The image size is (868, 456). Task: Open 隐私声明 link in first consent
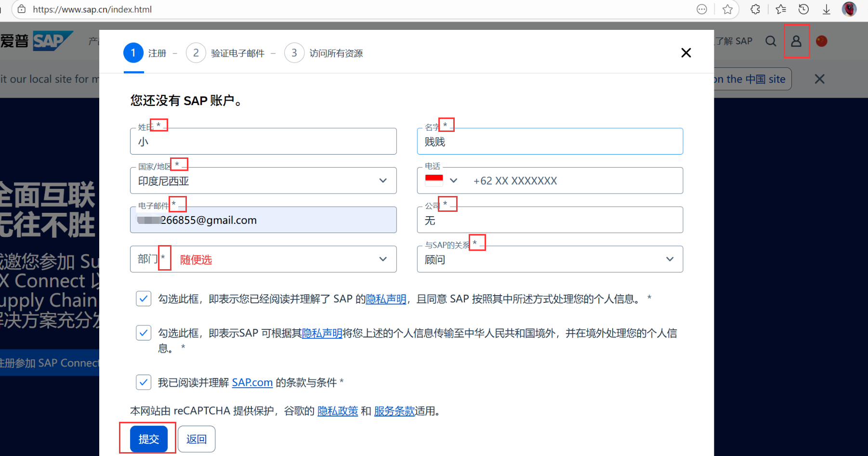pos(386,299)
